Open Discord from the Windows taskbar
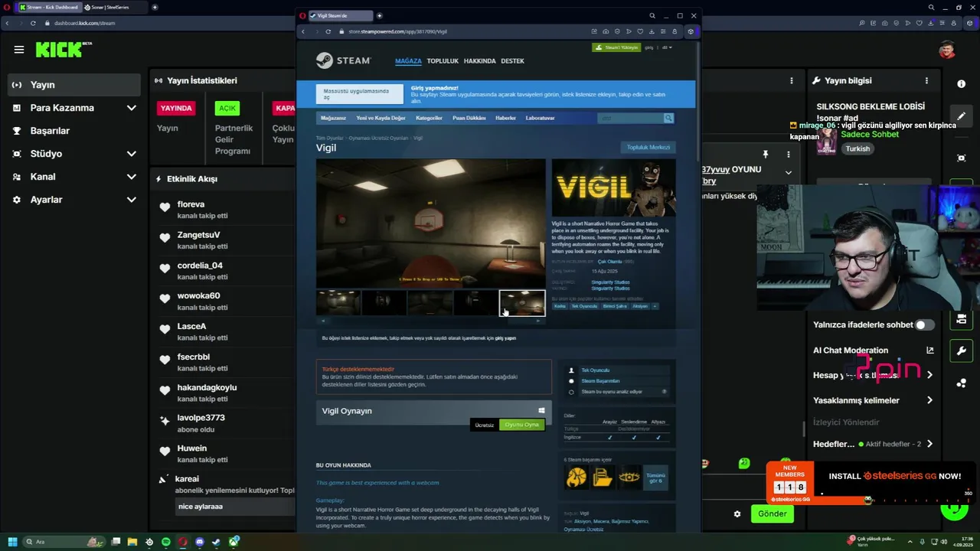Screen dimensions: 980x551 point(200,542)
